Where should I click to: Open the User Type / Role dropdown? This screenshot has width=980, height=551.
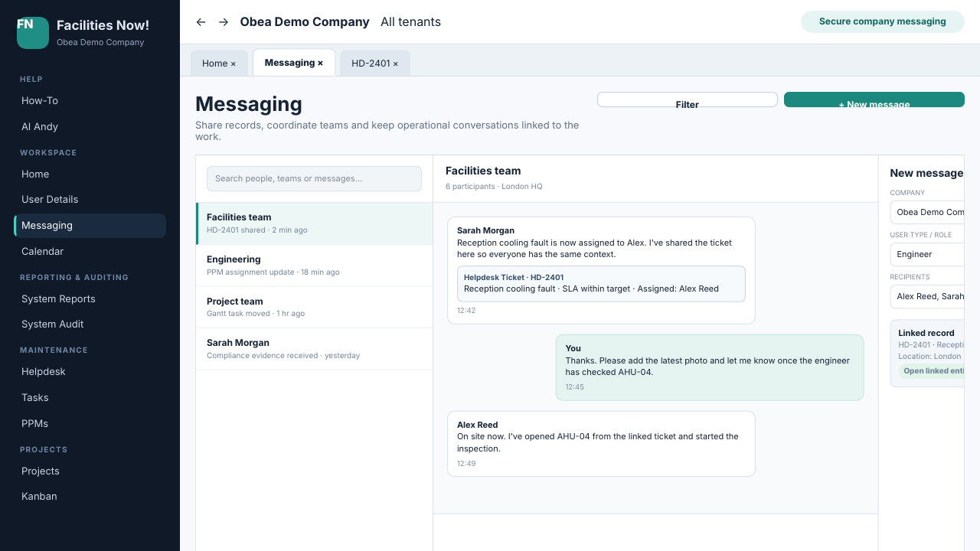coord(927,254)
